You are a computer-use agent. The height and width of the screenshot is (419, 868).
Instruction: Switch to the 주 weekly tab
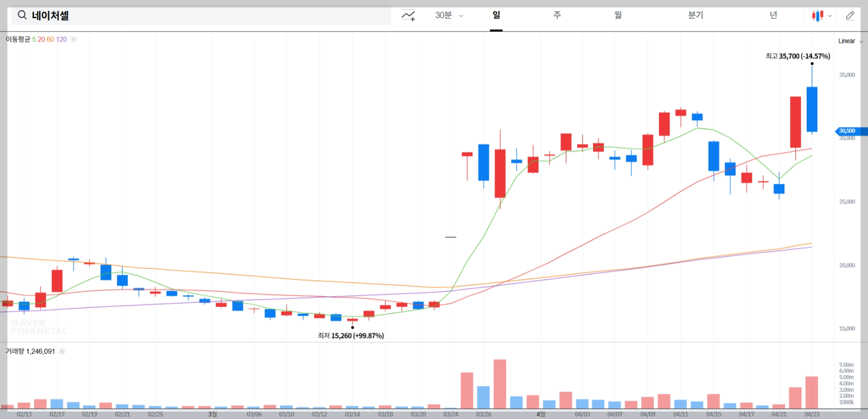pyautogui.click(x=557, y=15)
